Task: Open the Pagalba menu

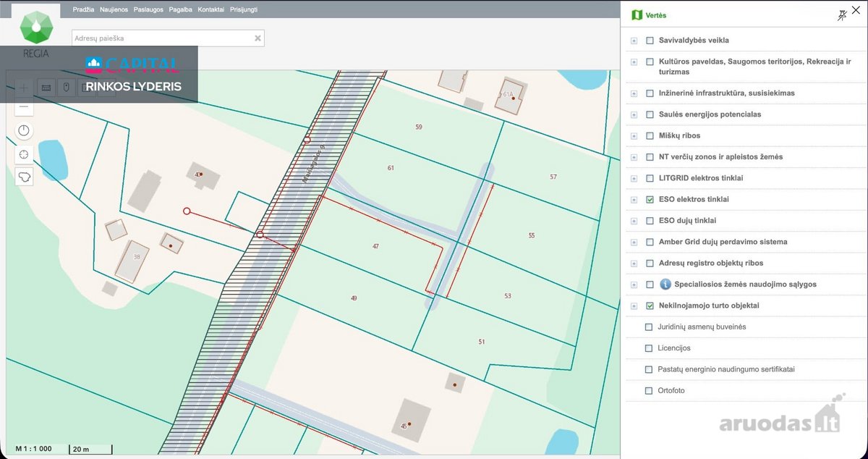Action: [180, 10]
